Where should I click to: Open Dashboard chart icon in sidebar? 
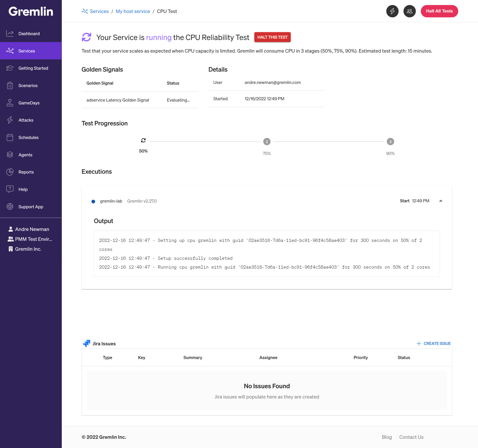click(10, 33)
